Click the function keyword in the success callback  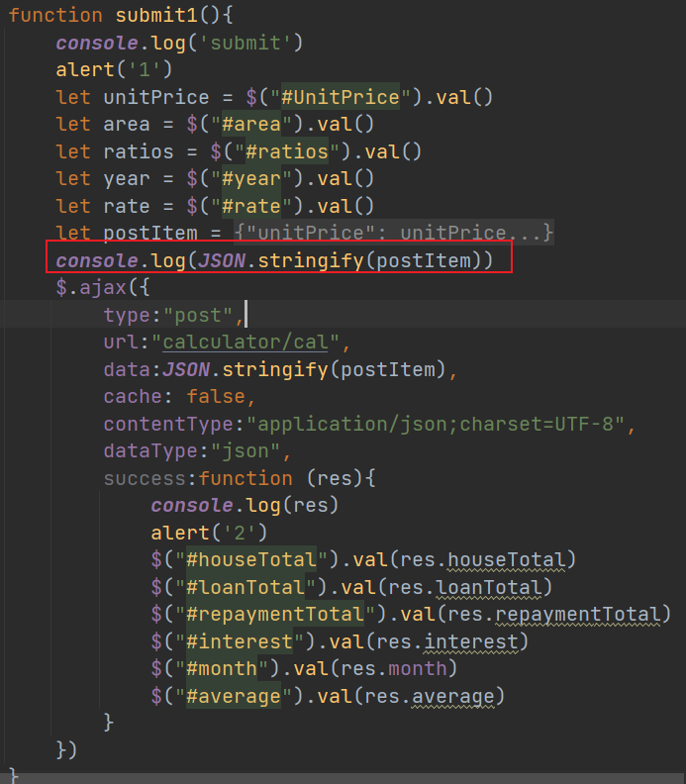coord(245,478)
